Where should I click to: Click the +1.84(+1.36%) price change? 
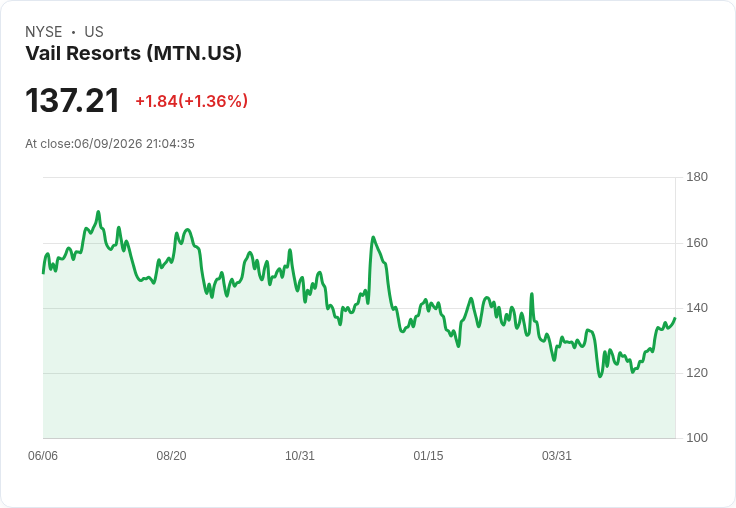(x=192, y=101)
